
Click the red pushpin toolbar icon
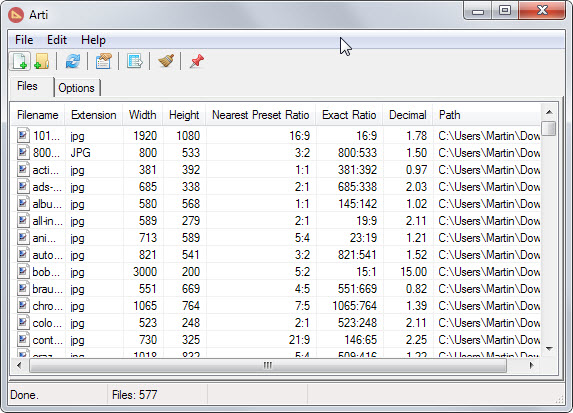point(197,61)
